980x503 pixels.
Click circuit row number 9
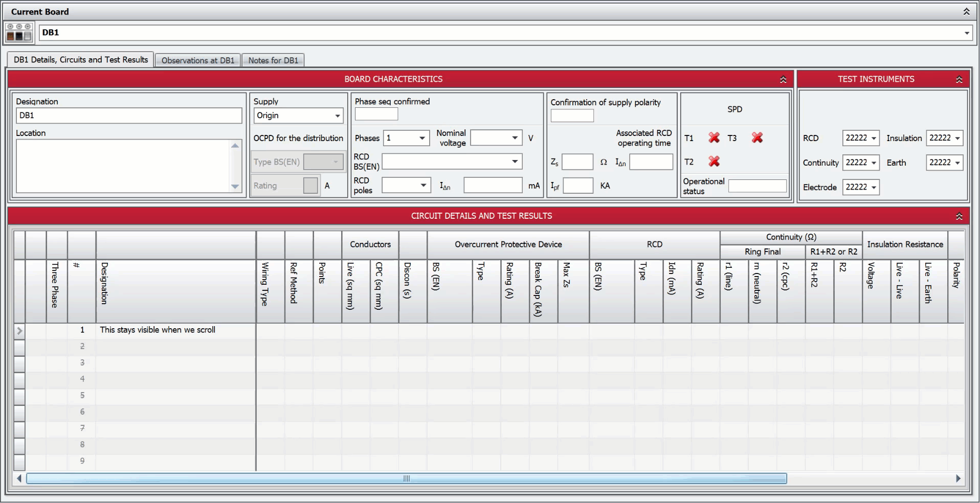pyautogui.click(x=82, y=461)
